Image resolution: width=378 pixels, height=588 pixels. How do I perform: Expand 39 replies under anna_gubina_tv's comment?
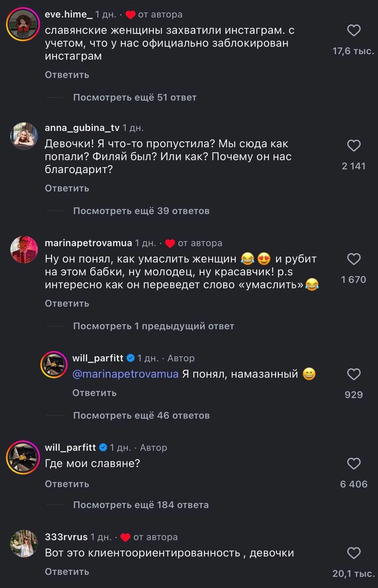tap(141, 211)
